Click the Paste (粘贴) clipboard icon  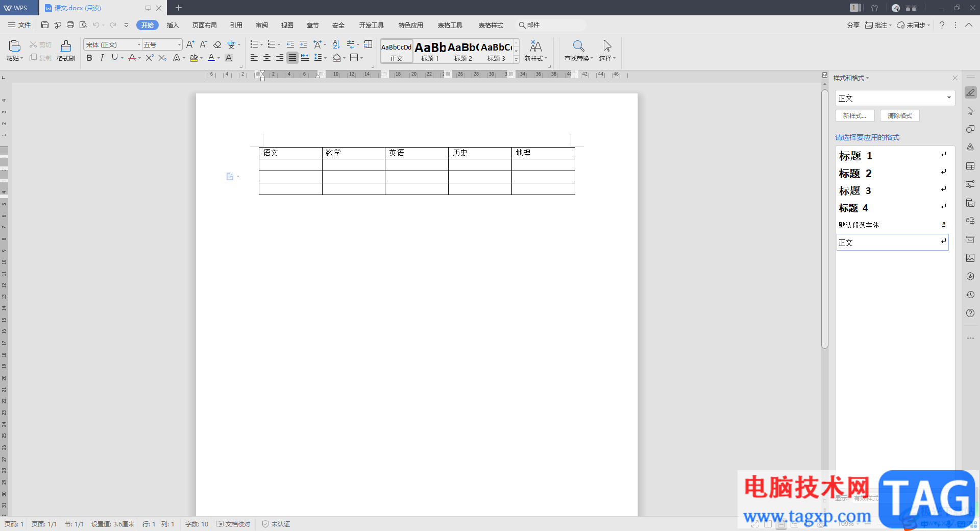(14, 46)
